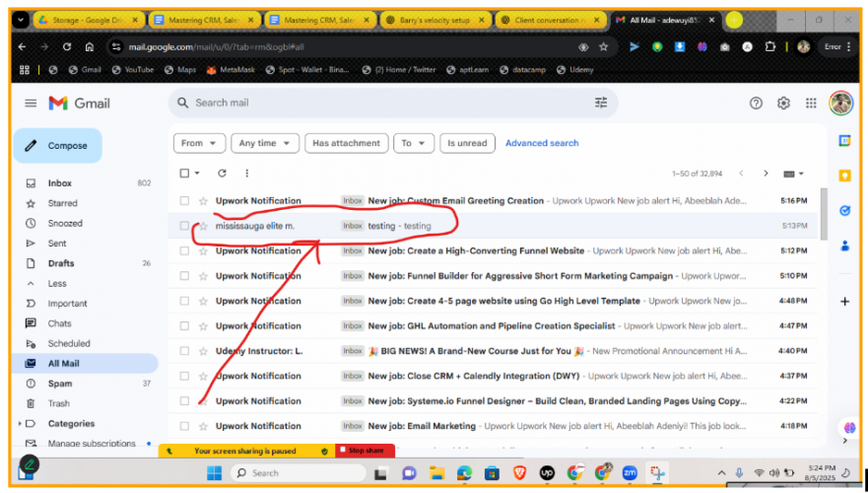868x493 pixels.
Task: Filter by Has attachment
Action: click(347, 143)
